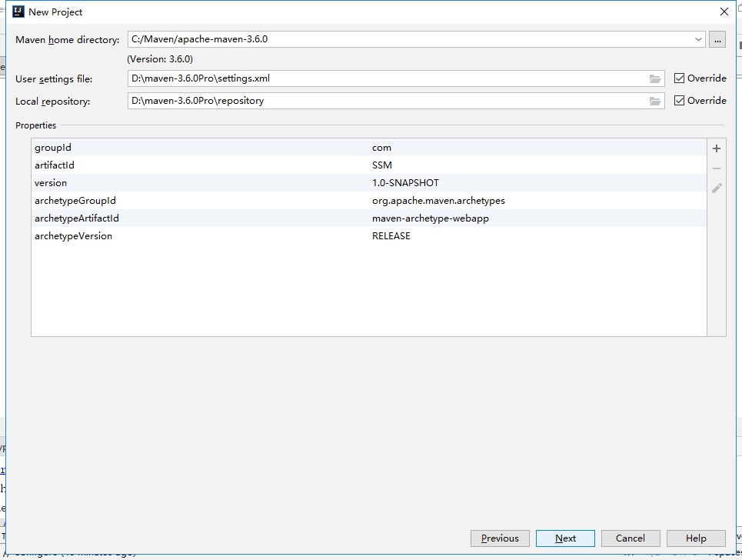Click the '(Version: 3.6.0)' label
This screenshot has width=742, height=560.
(160, 59)
